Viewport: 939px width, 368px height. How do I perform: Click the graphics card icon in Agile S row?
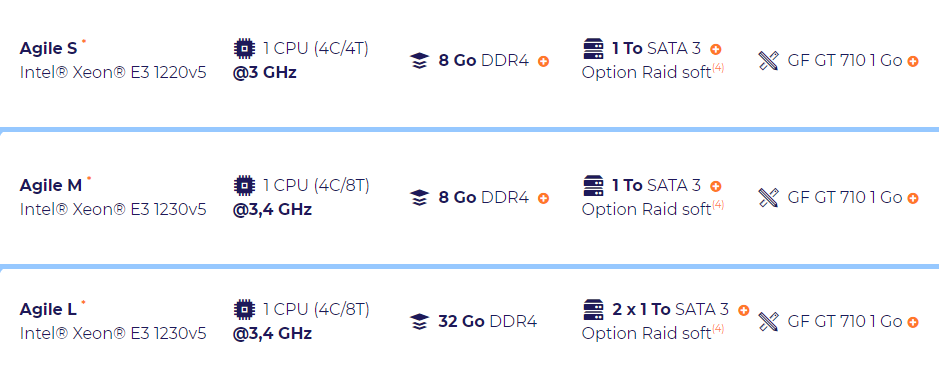coord(768,61)
